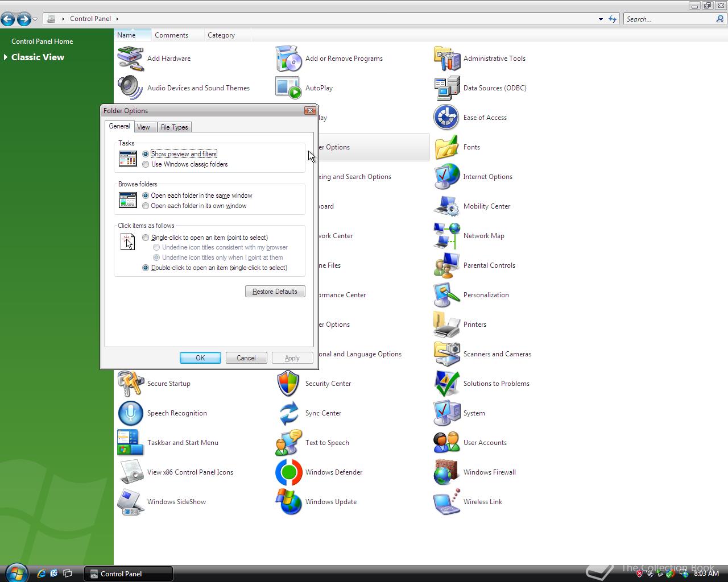728x582 pixels.
Task: Open the Administrative Tools icon
Action: [446, 59]
